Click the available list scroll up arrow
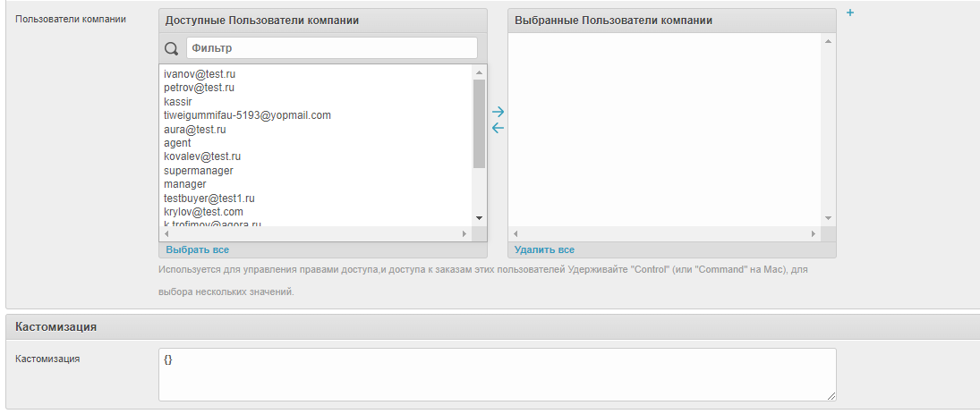 click(x=479, y=72)
